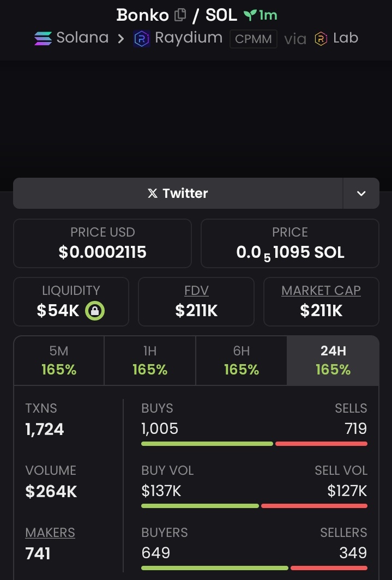Select the 5M timeframe tab
The width and height of the screenshot is (392, 580).
click(59, 360)
